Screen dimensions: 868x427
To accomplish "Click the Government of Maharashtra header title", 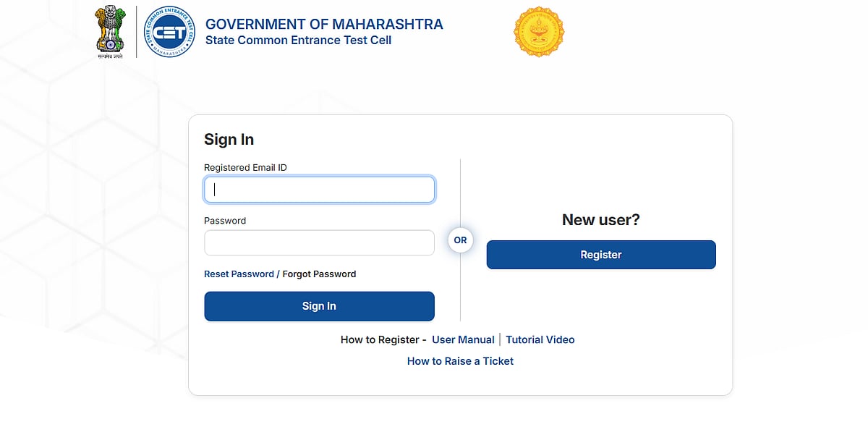I will click(x=324, y=25).
